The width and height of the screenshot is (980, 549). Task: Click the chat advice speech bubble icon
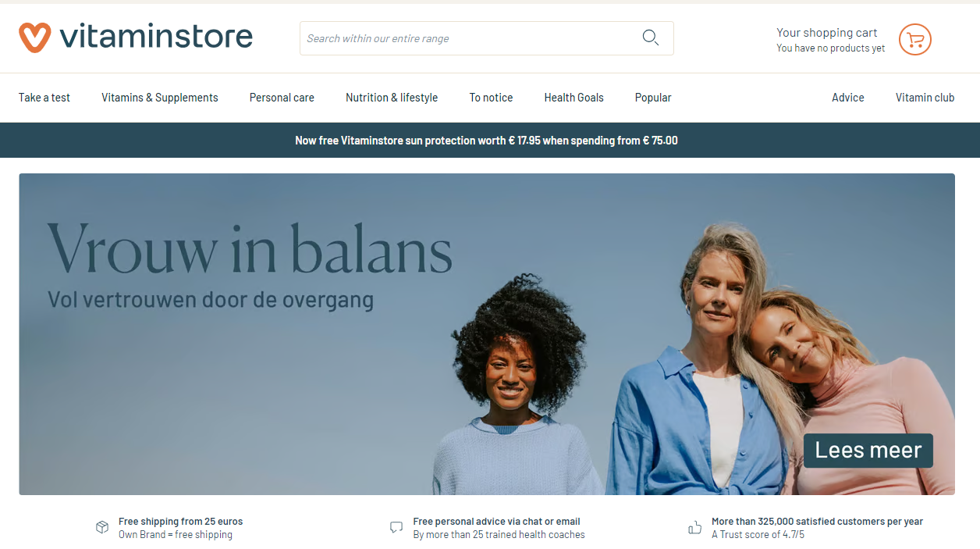(x=396, y=528)
